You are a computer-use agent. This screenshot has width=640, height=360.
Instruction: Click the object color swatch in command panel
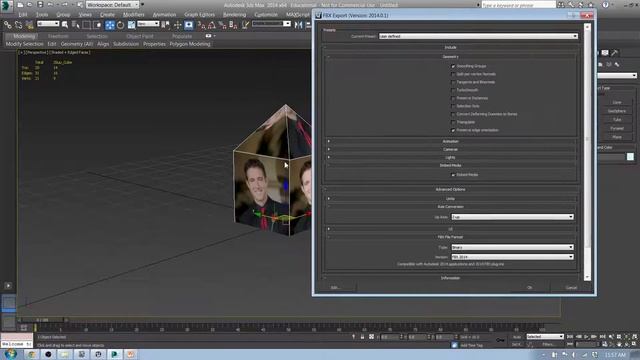click(630, 157)
